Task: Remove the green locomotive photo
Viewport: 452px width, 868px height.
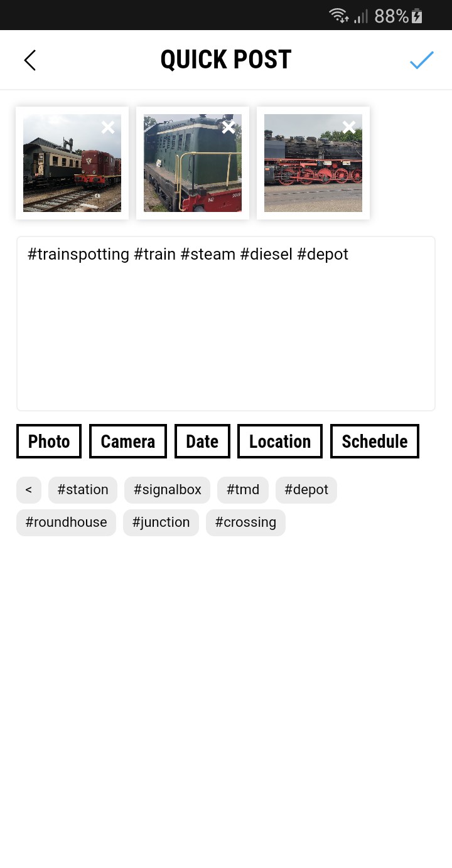Action: tap(229, 128)
